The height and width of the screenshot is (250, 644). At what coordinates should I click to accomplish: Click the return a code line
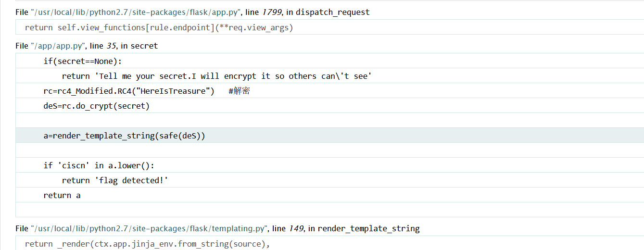(x=329, y=195)
